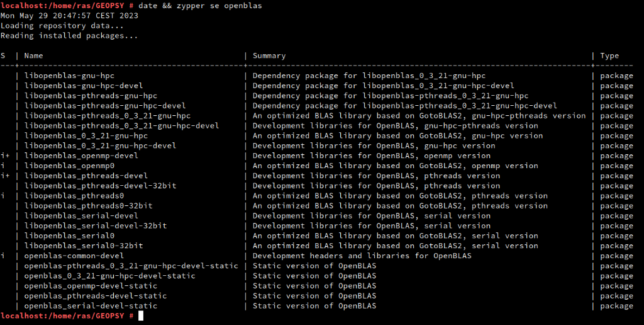Click the "Loading repository data..." line
Screen dimensions: 644x325
click(x=62, y=26)
